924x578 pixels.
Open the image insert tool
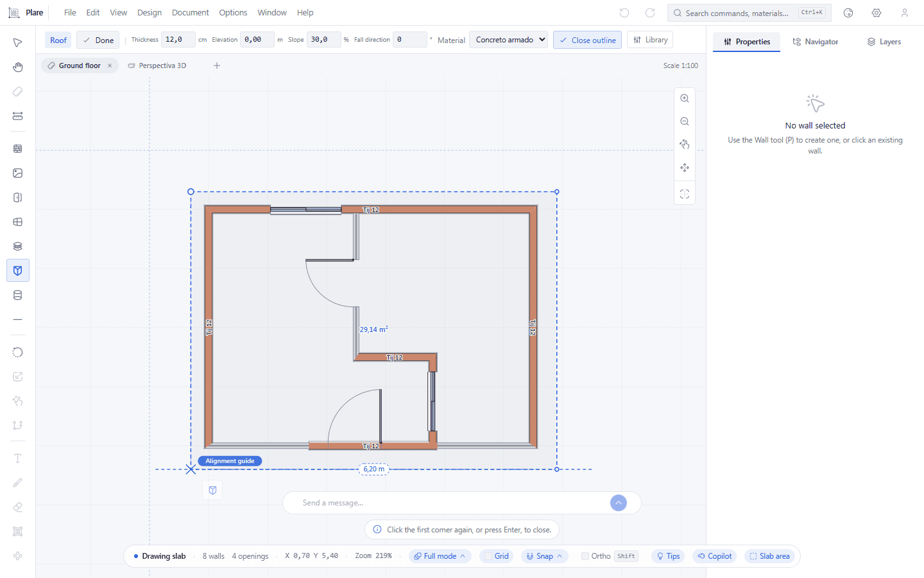[x=17, y=173]
